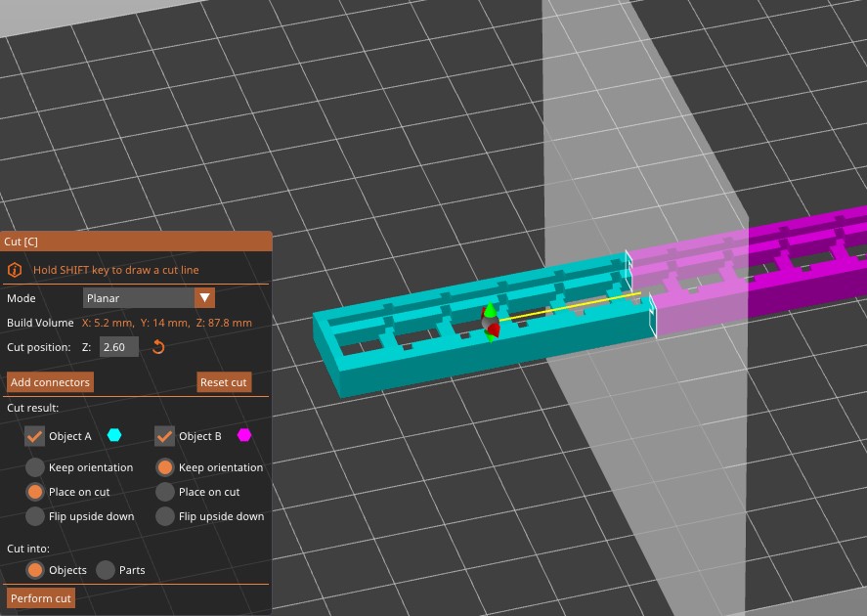Viewport: 867px width, 616px height.
Task: Click the info icon beside SHIFT hint
Action: pyautogui.click(x=15, y=270)
